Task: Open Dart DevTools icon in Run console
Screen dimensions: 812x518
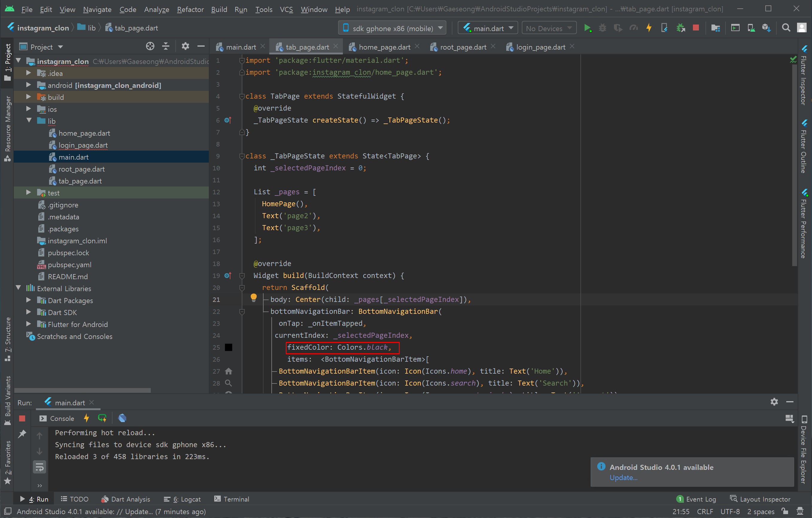Action: [x=122, y=418]
